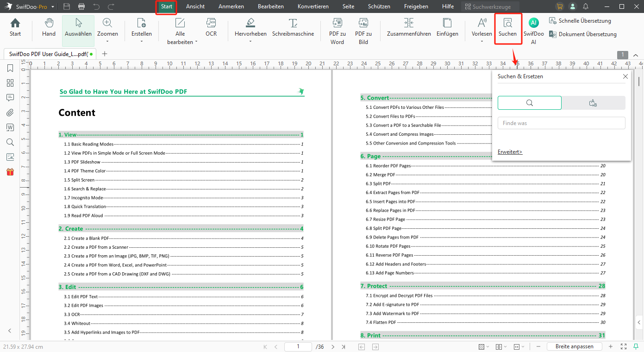Image resolution: width=644 pixels, height=352 pixels.
Task: Launch SwifDoo AI
Action: click(534, 31)
